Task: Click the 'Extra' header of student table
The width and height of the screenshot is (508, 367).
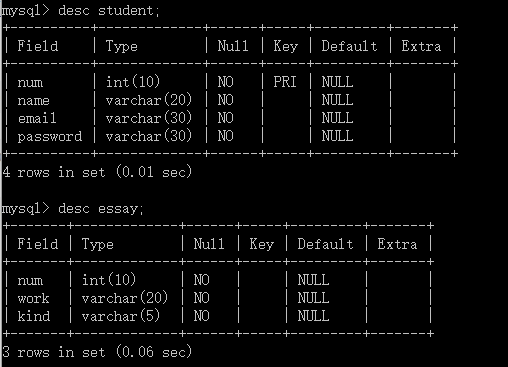Action: pos(421,46)
